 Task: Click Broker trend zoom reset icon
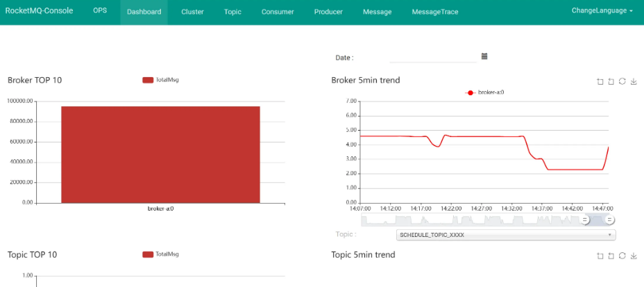(x=611, y=81)
